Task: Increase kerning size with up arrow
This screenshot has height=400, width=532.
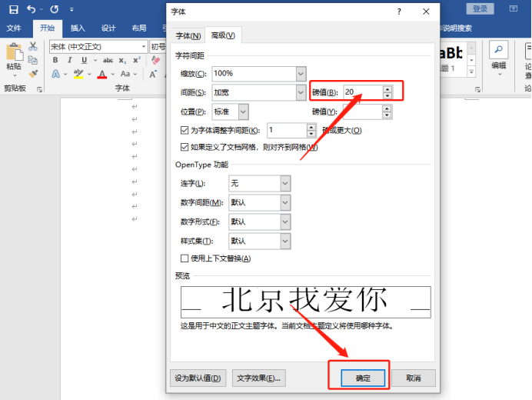Action: 311,128
